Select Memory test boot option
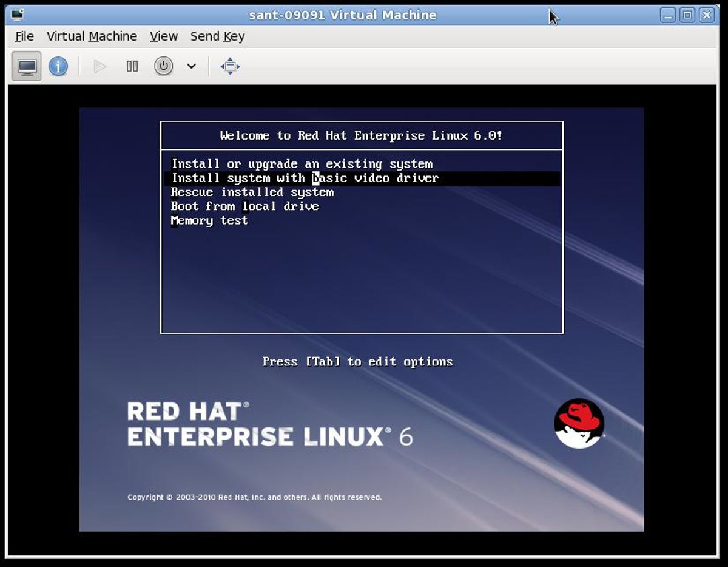The height and width of the screenshot is (567, 728). 209,220
